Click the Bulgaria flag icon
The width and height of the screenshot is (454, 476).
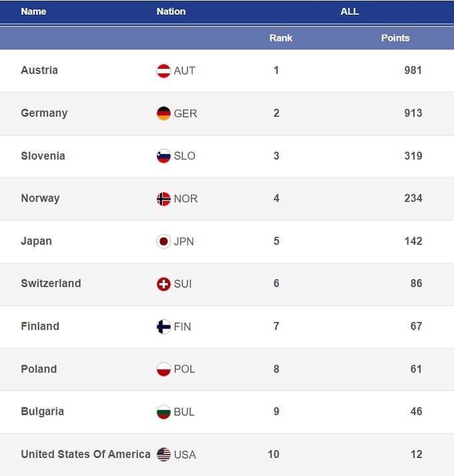[x=164, y=412]
